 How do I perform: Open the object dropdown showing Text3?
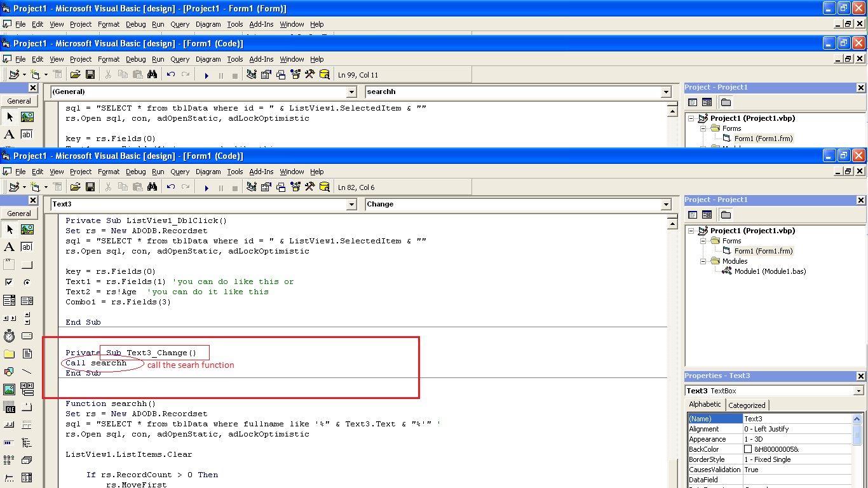pos(351,205)
